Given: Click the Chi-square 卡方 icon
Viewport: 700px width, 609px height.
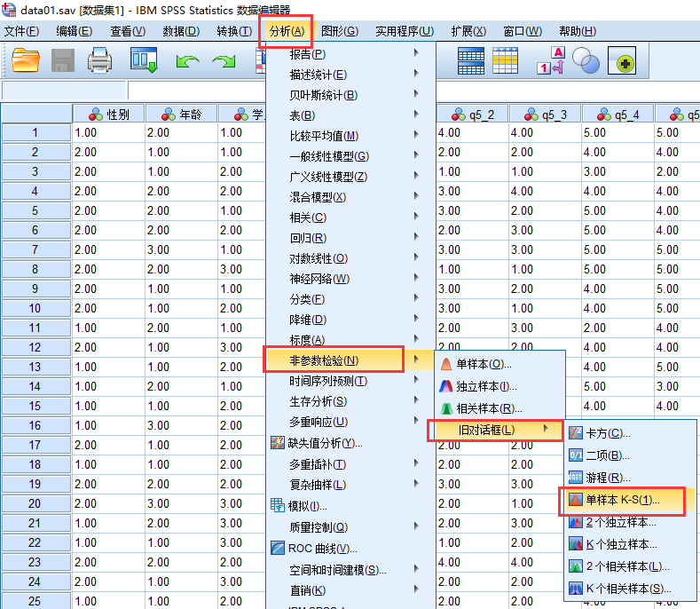Looking at the screenshot, I should point(576,433).
